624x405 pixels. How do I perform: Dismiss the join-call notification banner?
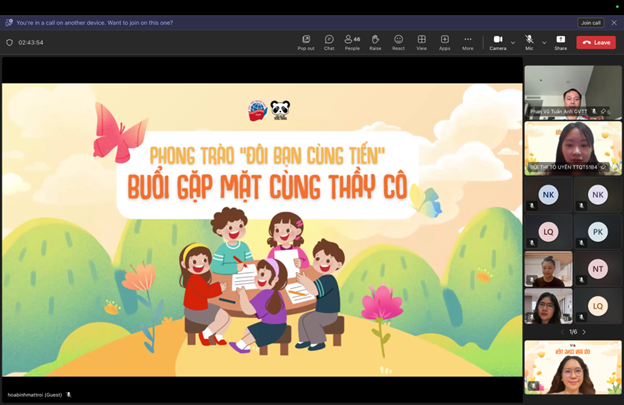click(x=613, y=22)
